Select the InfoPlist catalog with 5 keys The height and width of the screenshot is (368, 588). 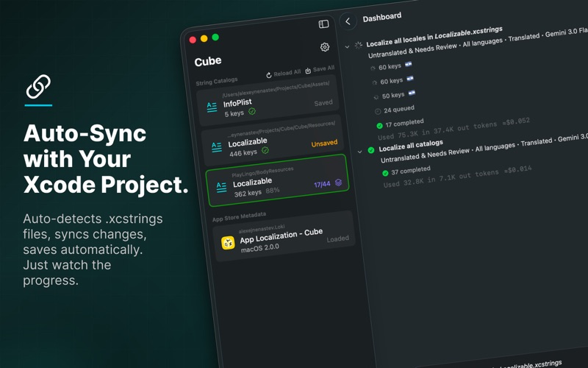tap(268, 102)
